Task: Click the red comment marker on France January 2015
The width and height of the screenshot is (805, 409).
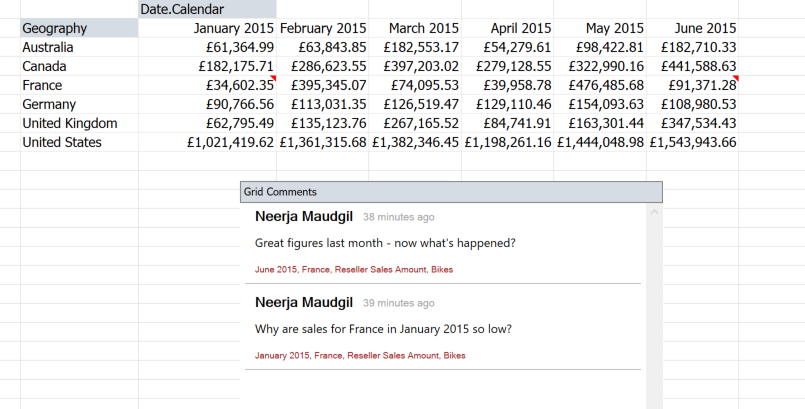Action: (x=272, y=78)
